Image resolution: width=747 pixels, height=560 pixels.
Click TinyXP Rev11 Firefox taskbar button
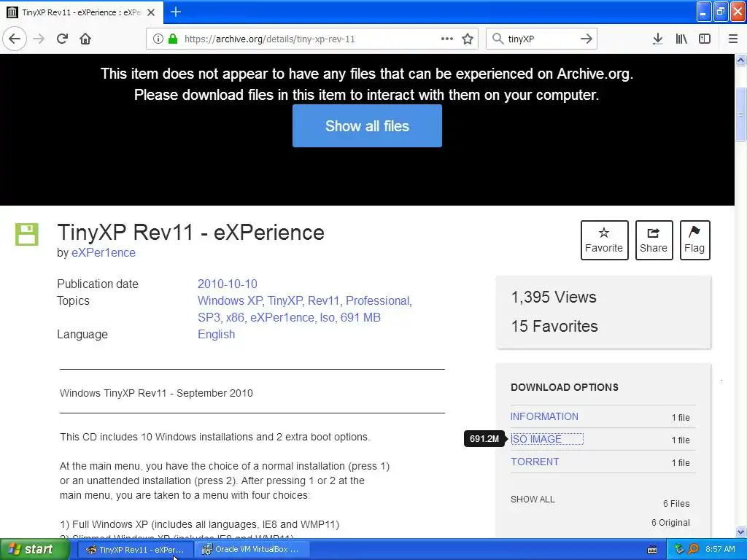click(x=135, y=550)
